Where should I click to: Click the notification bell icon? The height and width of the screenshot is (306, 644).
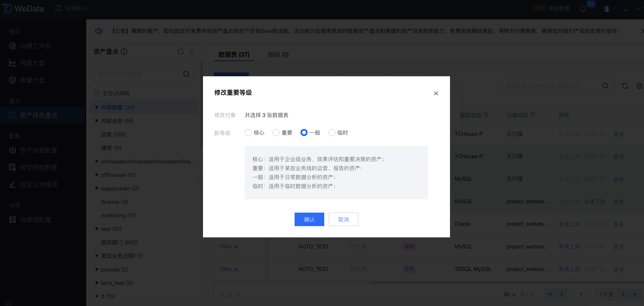pos(583,9)
